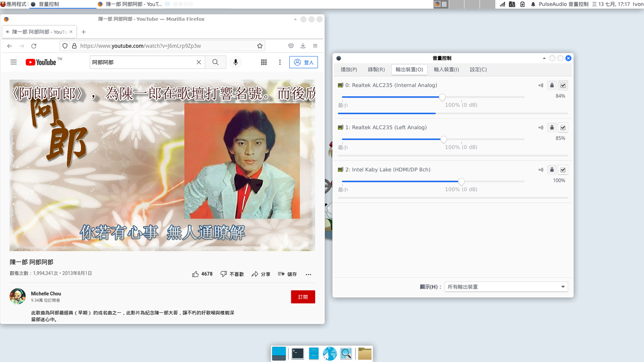
Task: Share the video via 分享
Action: tap(261, 274)
